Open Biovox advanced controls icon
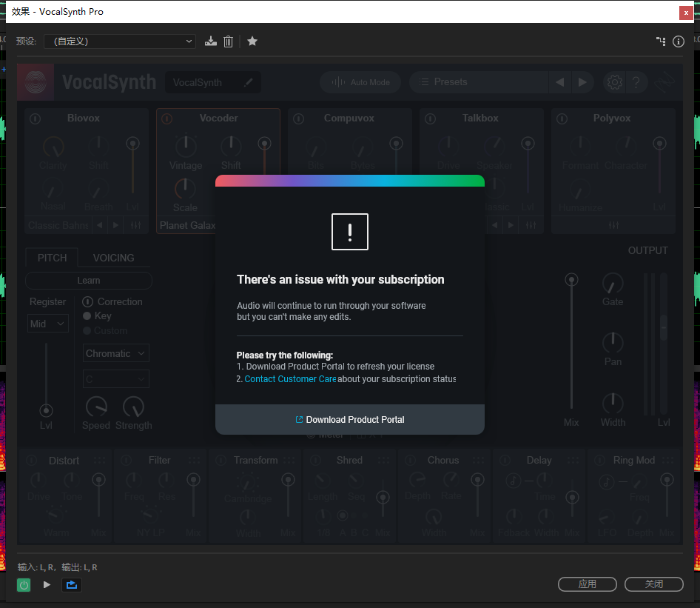 point(135,225)
